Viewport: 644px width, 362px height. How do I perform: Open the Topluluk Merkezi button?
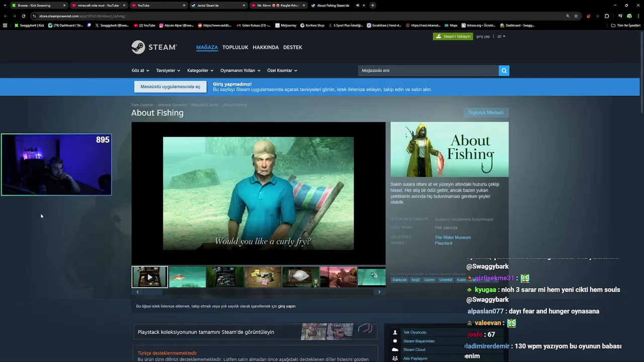point(486,113)
